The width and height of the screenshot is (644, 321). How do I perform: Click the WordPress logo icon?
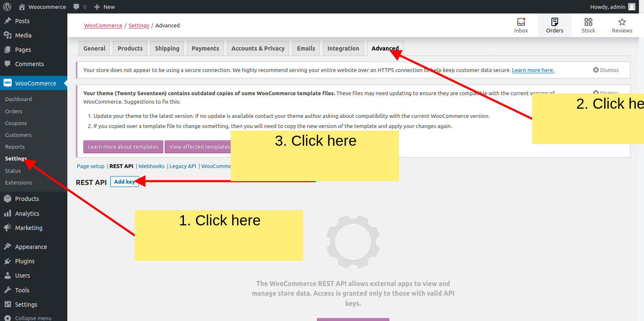(7, 7)
